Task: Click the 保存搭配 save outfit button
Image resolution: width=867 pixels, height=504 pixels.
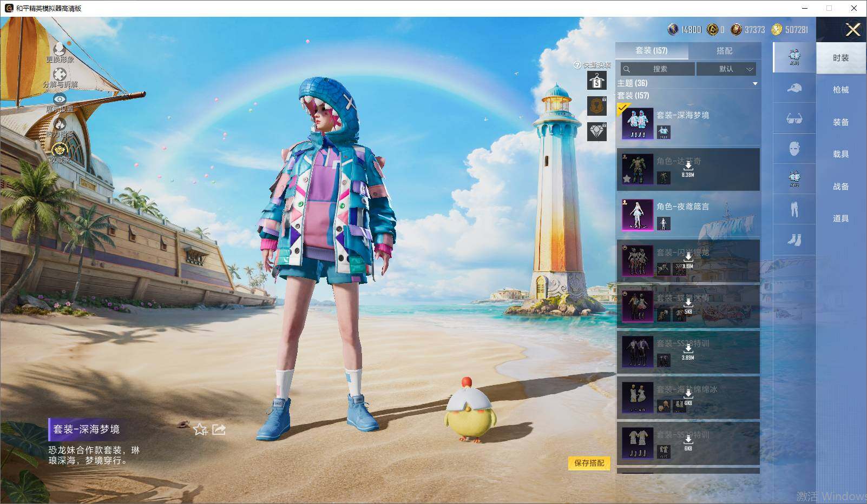Action: tap(589, 463)
